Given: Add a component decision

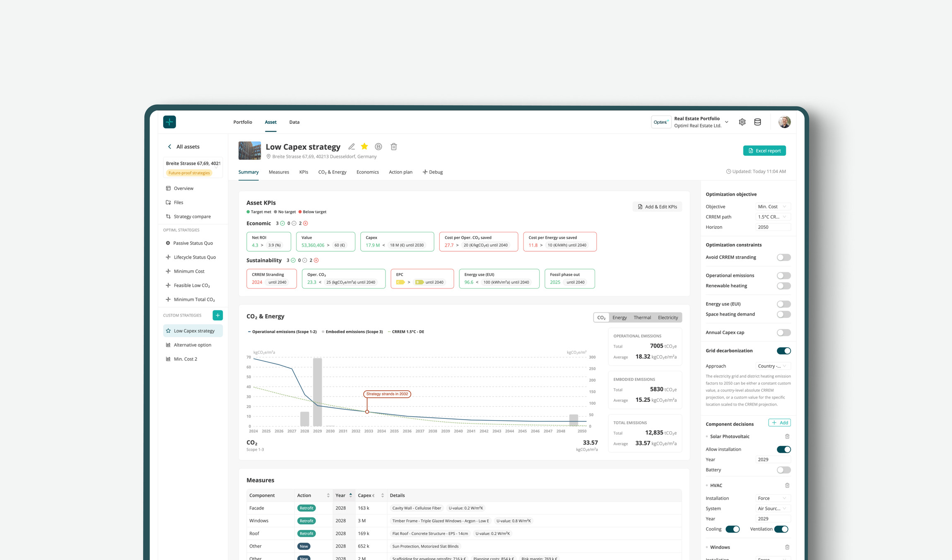Looking at the screenshot, I should tap(780, 423).
